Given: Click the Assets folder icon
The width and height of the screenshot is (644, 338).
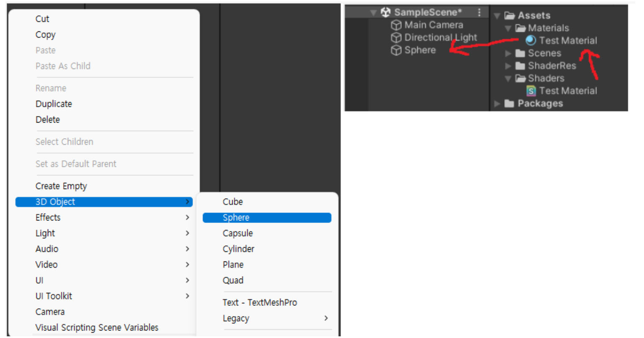Looking at the screenshot, I should click(x=509, y=15).
